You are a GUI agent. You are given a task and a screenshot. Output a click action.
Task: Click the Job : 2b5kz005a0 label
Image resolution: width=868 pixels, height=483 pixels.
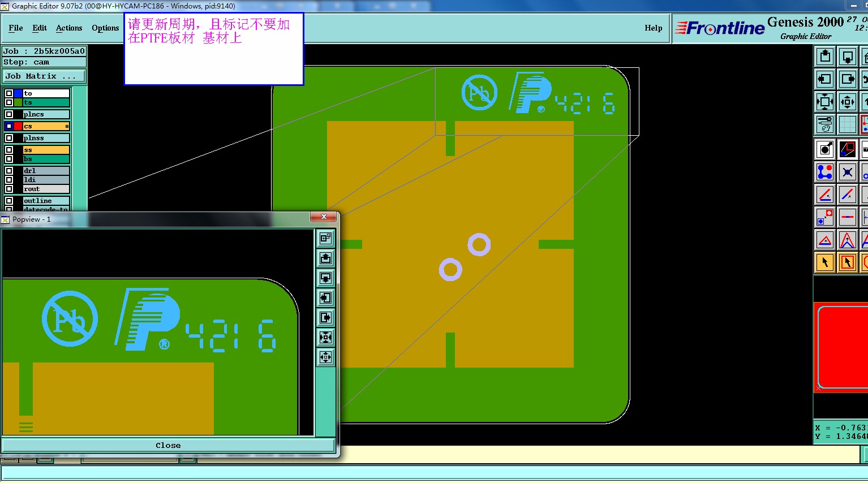click(44, 51)
